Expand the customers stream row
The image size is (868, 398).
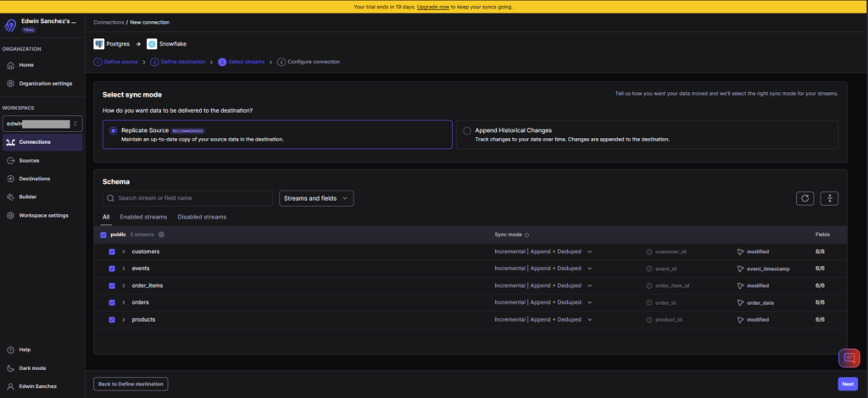(124, 252)
